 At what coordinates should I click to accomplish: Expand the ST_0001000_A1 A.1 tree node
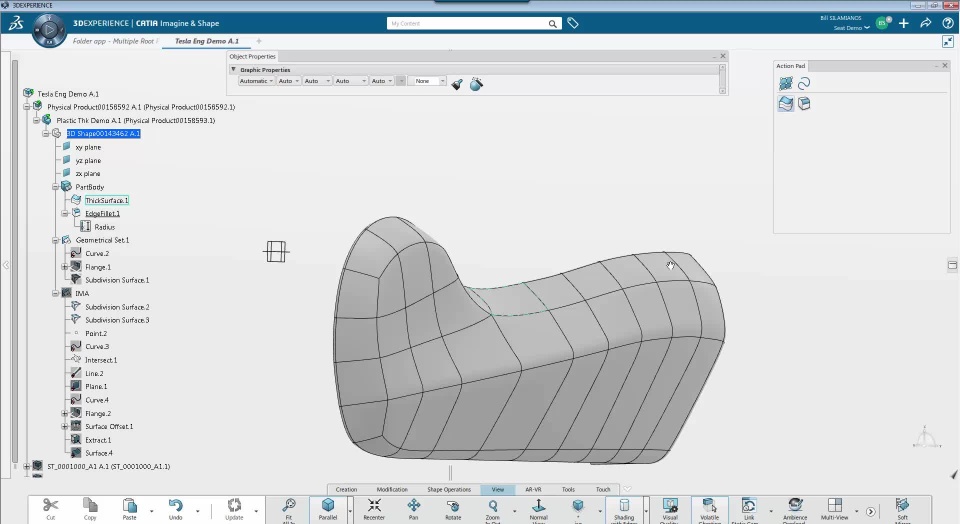tap(26, 466)
